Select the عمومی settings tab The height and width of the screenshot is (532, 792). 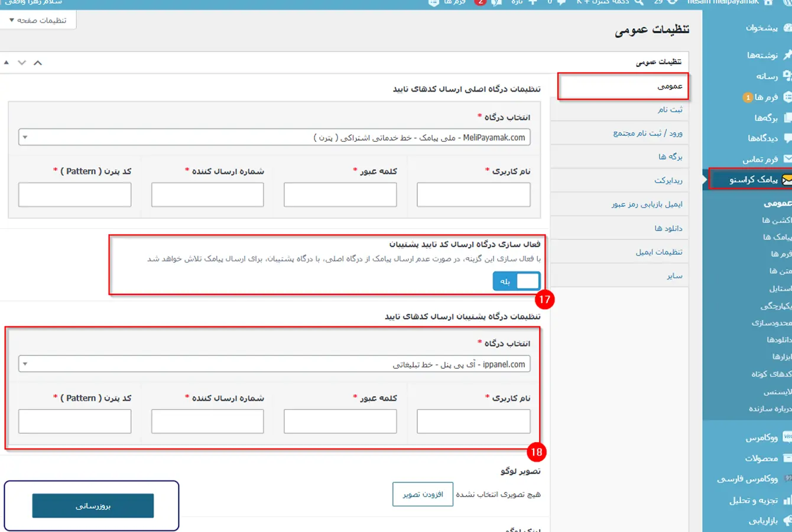click(x=623, y=86)
